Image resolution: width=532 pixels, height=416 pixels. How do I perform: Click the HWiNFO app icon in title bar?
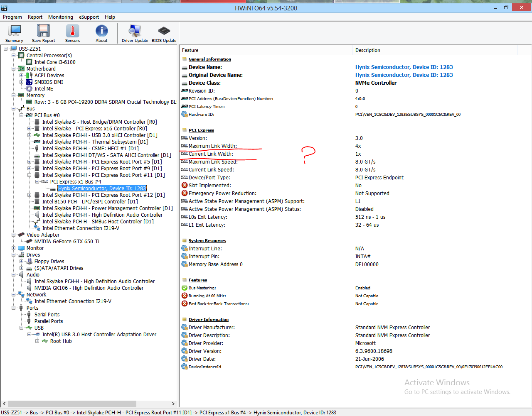(4, 8)
